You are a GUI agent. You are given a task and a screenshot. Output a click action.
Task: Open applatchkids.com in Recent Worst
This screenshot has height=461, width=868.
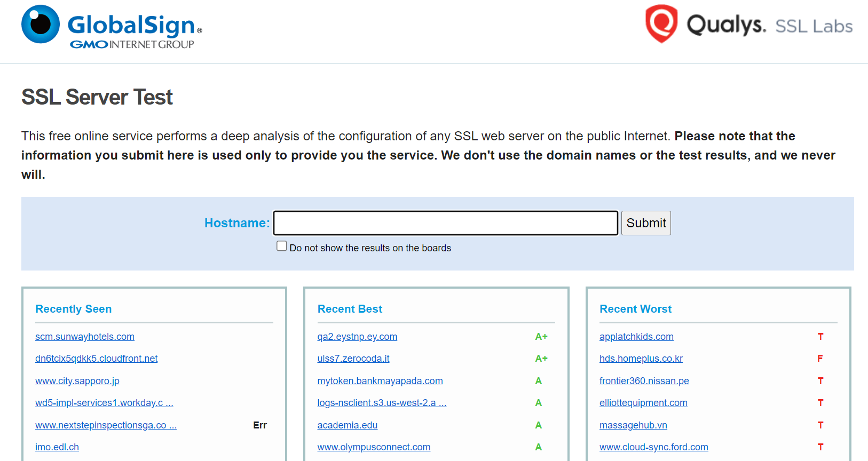(636, 337)
